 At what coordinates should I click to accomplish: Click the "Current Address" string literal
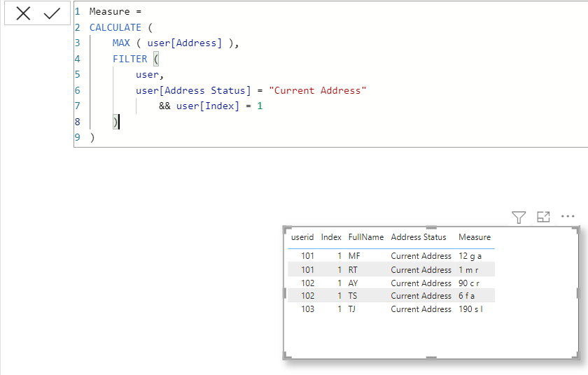(x=317, y=90)
